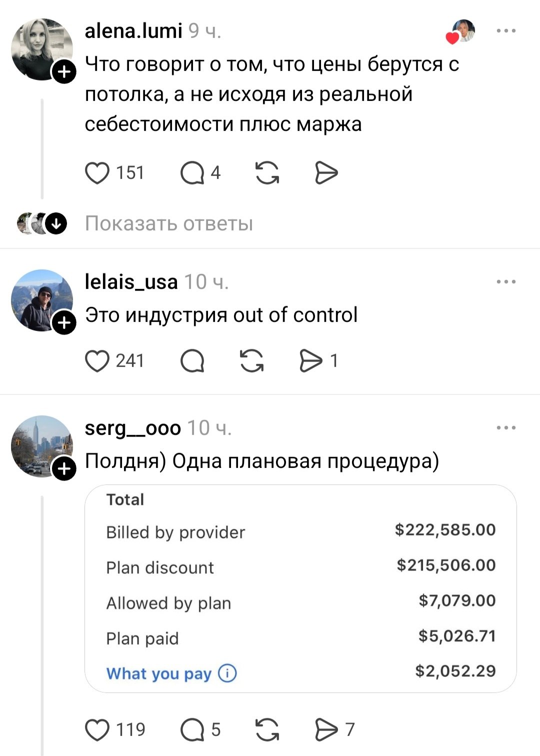Follow lelais_usa via plus badge
The height and width of the screenshot is (756, 540).
tap(64, 323)
